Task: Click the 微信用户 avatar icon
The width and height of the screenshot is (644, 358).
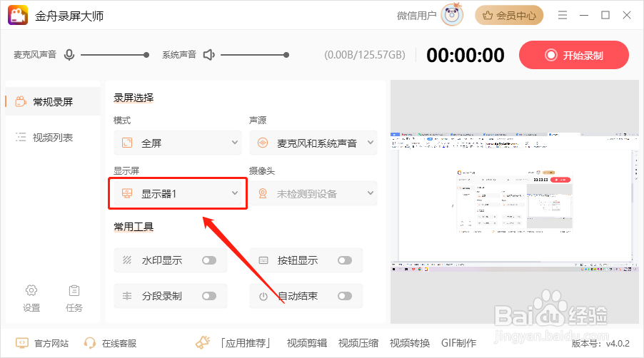Action: (x=452, y=15)
